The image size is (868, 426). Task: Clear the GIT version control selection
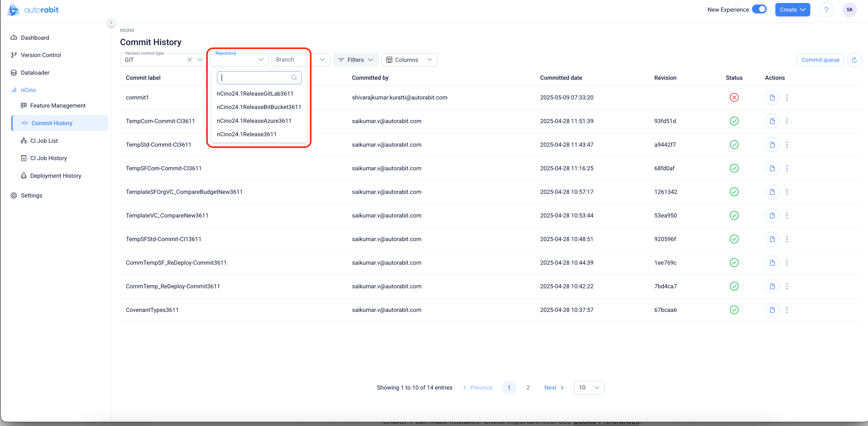click(x=189, y=60)
